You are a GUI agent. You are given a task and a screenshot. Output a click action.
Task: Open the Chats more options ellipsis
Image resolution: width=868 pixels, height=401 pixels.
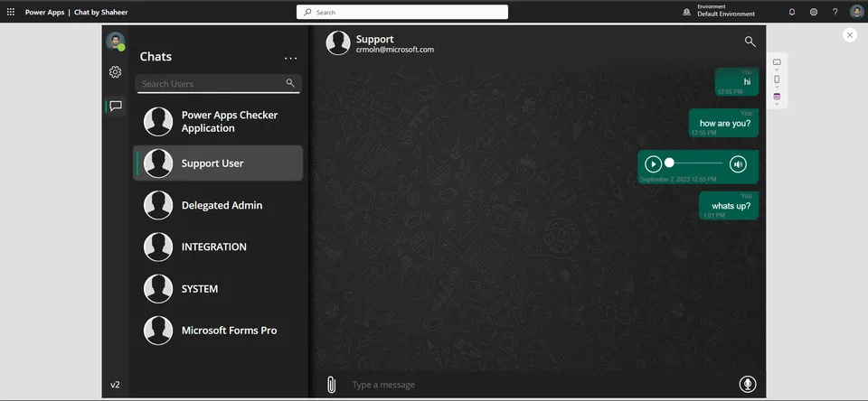click(290, 58)
